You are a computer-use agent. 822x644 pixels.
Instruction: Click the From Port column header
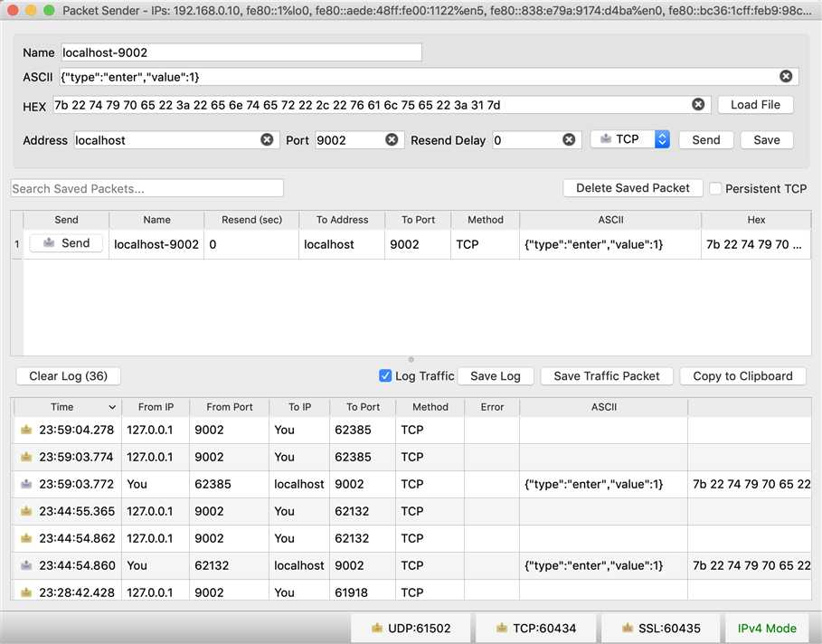coord(229,407)
